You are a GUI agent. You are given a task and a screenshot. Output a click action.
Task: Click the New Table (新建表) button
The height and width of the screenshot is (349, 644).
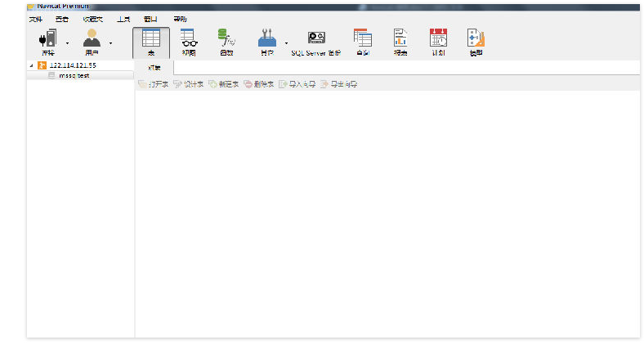click(x=224, y=84)
